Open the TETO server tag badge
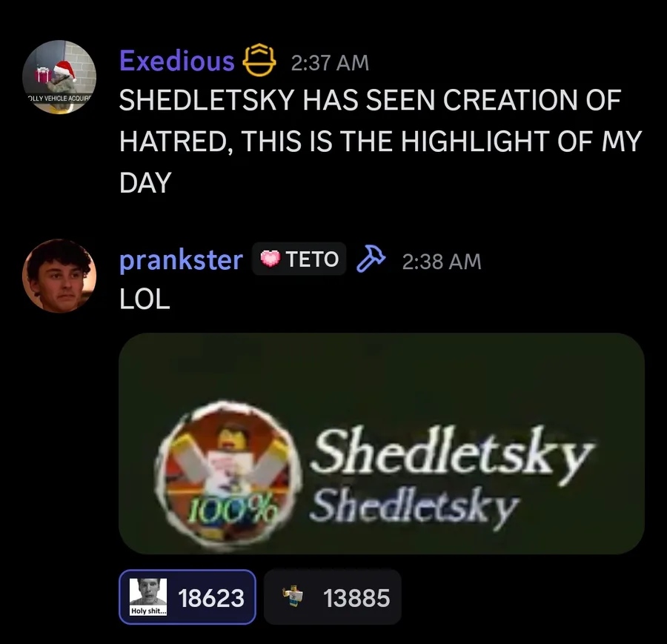Viewport: 667px width, 644px height. pos(299,259)
